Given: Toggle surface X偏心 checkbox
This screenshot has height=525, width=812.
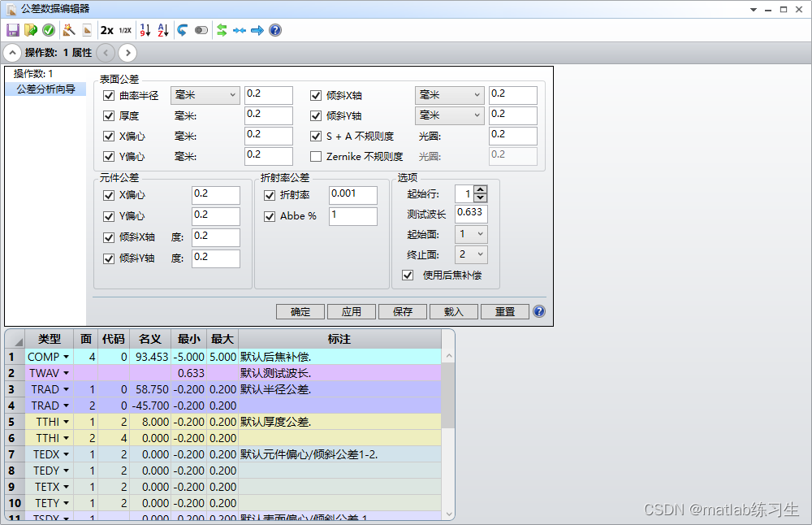Looking at the screenshot, I should [x=109, y=137].
